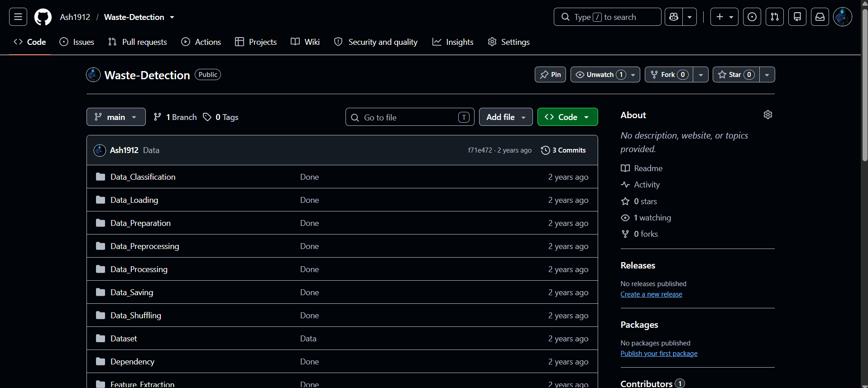The height and width of the screenshot is (388, 868).
Task: Click the repository owner avatar beside Waste-Detection title
Action: (x=93, y=75)
